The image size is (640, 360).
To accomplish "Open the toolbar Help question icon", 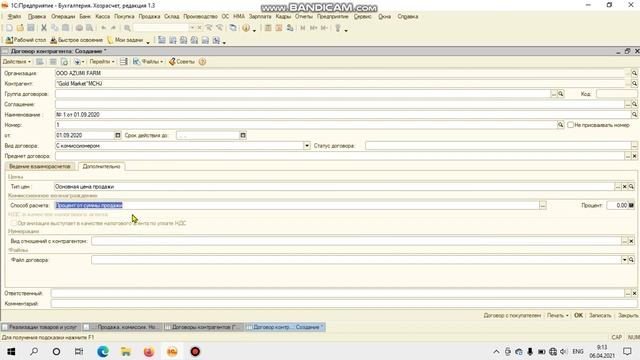I will coord(246,28).
